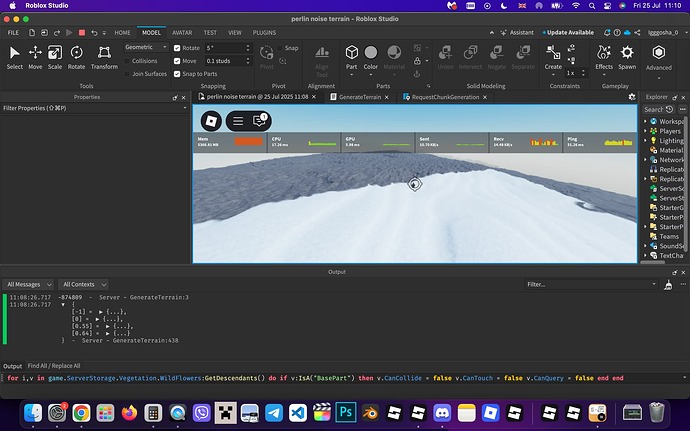Open the in-game chat bubble
The image size is (690, 431).
[x=260, y=121]
